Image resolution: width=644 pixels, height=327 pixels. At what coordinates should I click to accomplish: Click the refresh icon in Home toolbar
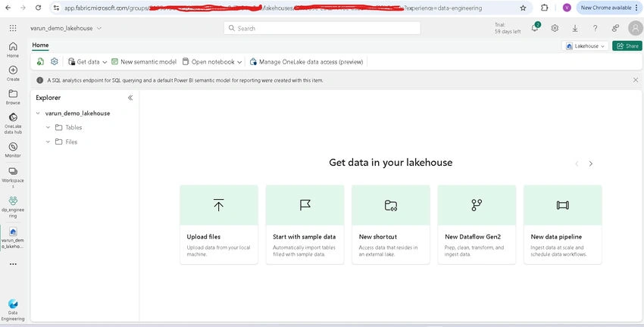click(x=40, y=61)
